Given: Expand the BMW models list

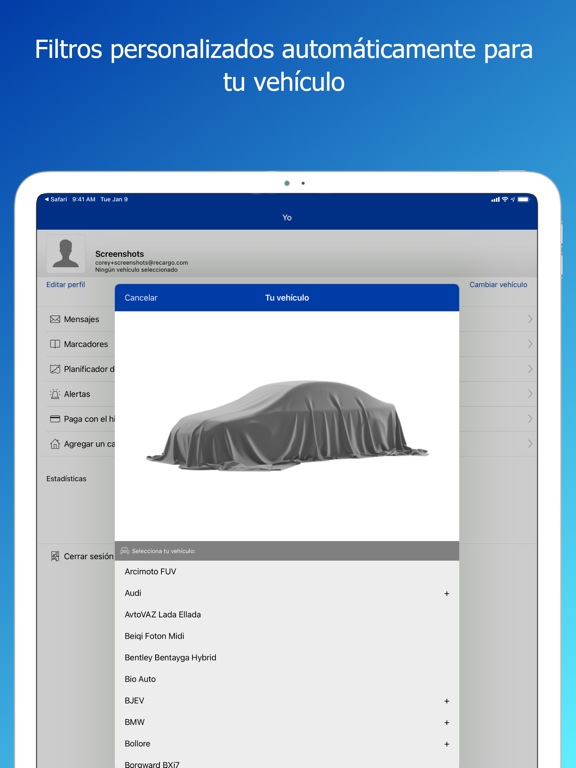Looking at the screenshot, I should coord(446,723).
